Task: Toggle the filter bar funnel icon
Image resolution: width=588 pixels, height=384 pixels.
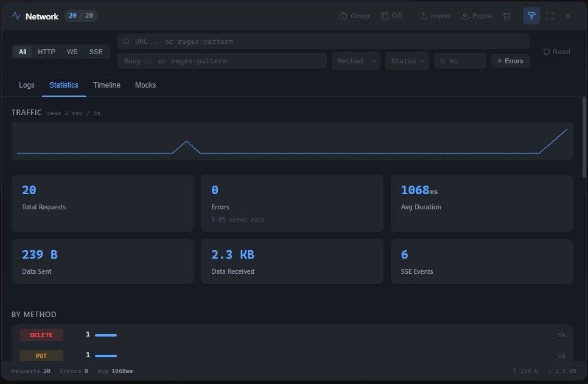Action: point(531,16)
